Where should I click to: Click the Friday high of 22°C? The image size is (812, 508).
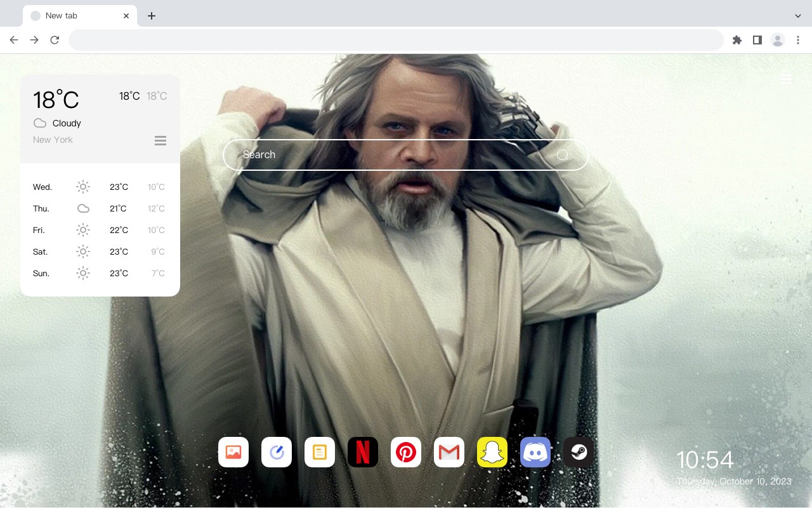click(119, 230)
